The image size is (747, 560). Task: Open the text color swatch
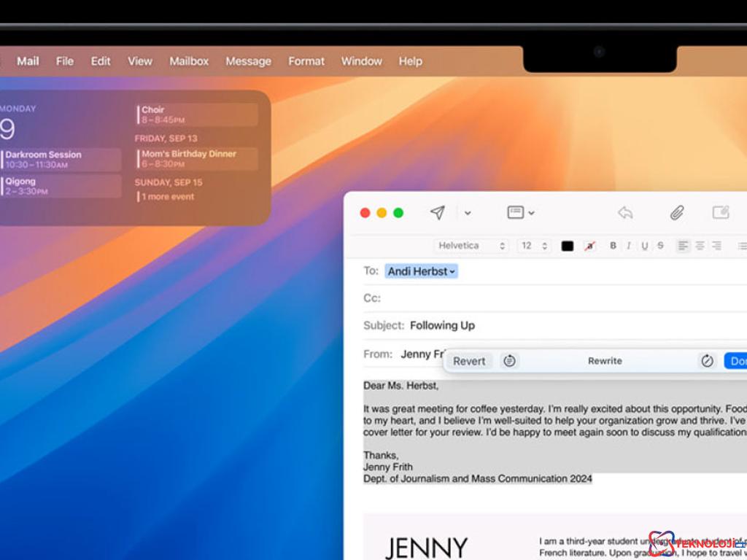pos(567,246)
